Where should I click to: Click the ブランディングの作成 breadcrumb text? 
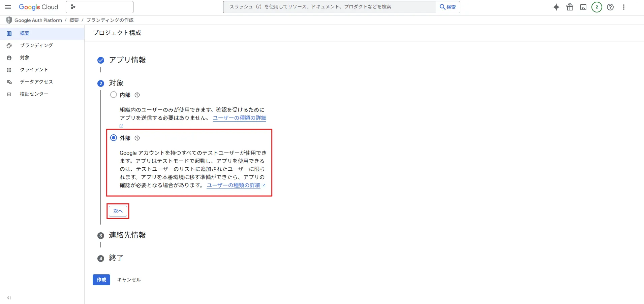pos(110,20)
